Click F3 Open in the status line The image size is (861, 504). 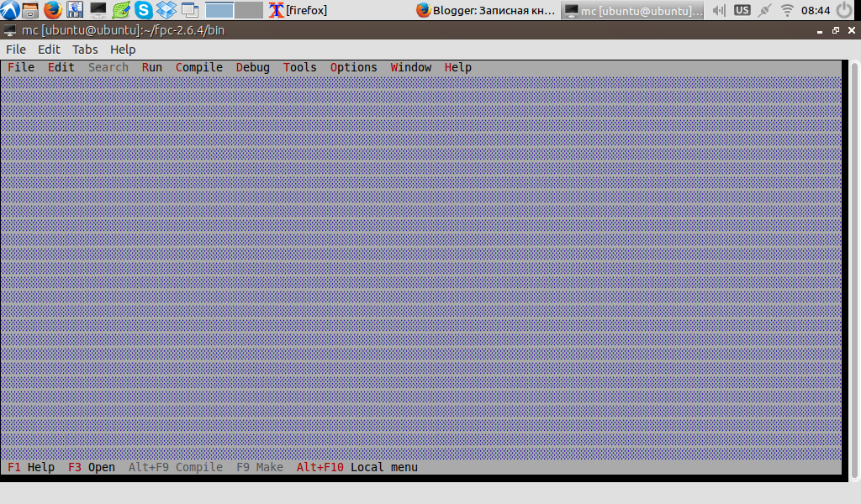(x=91, y=467)
